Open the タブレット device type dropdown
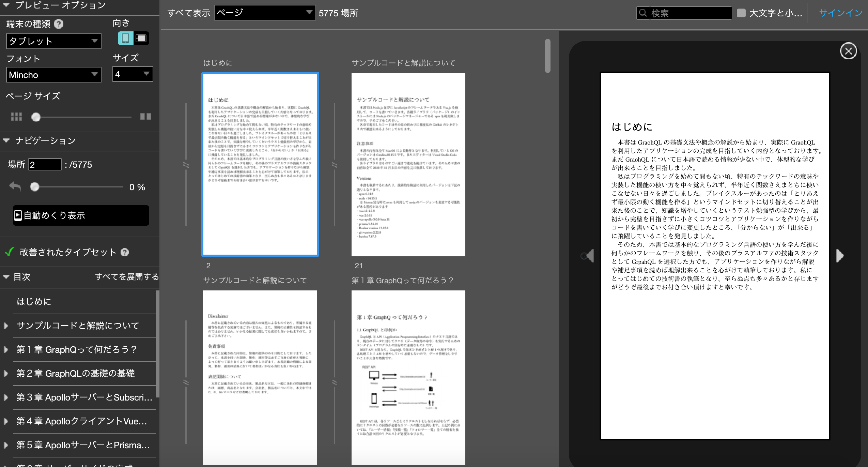The height and width of the screenshot is (467, 868). pyautogui.click(x=53, y=41)
